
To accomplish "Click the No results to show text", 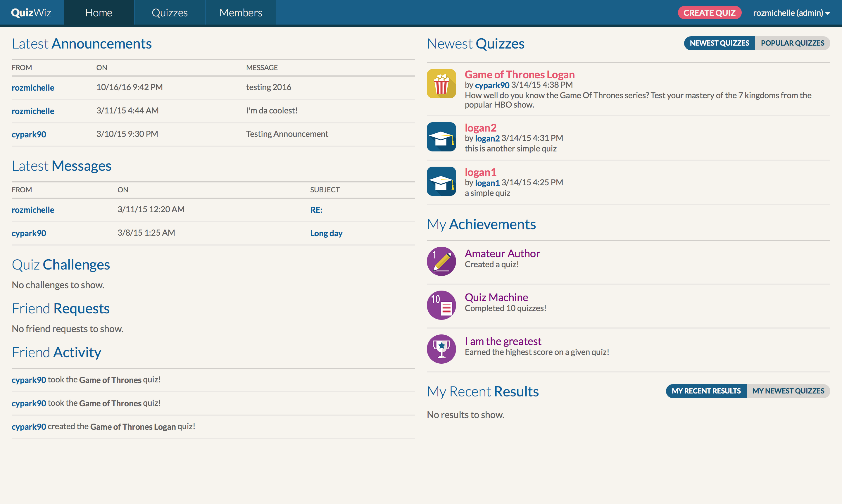I will point(465,415).
